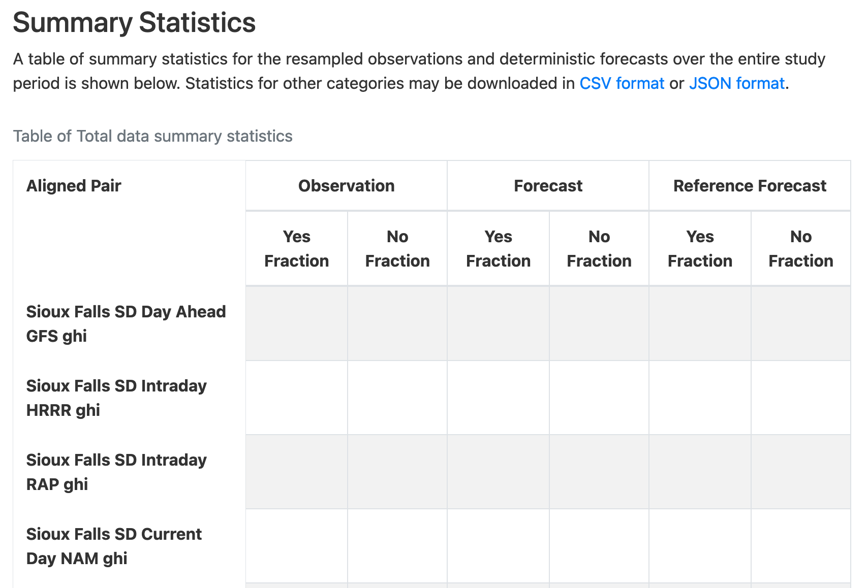The image size is (868, 588).
Task: Select the Aligned Pair column header
Action: [x=74, y=186]
